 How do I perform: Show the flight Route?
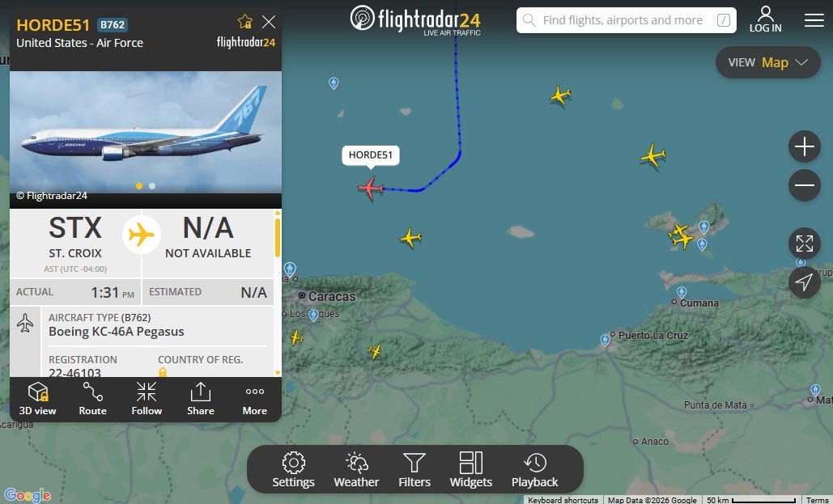pos(92,399)
